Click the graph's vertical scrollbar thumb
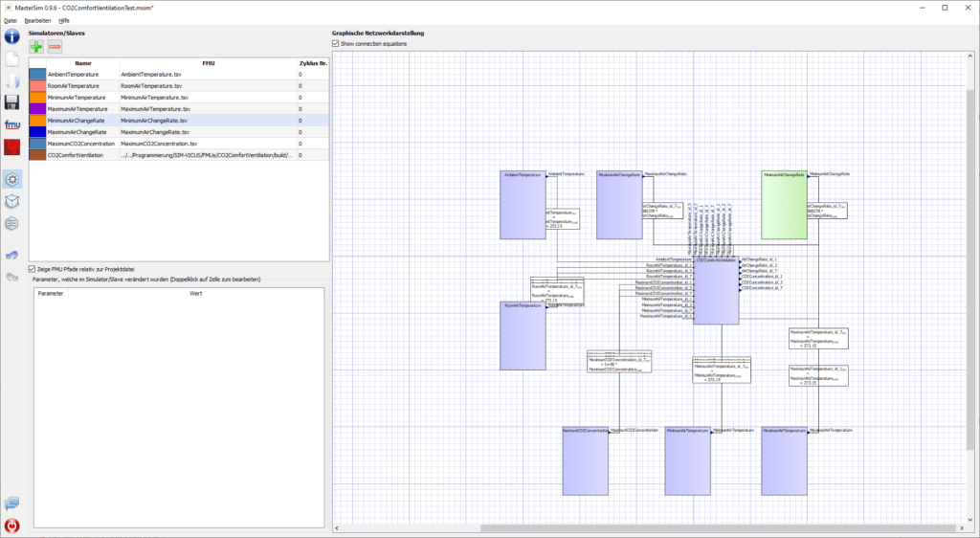The width and height of the screenshot is (980, 538). [970, 269]
